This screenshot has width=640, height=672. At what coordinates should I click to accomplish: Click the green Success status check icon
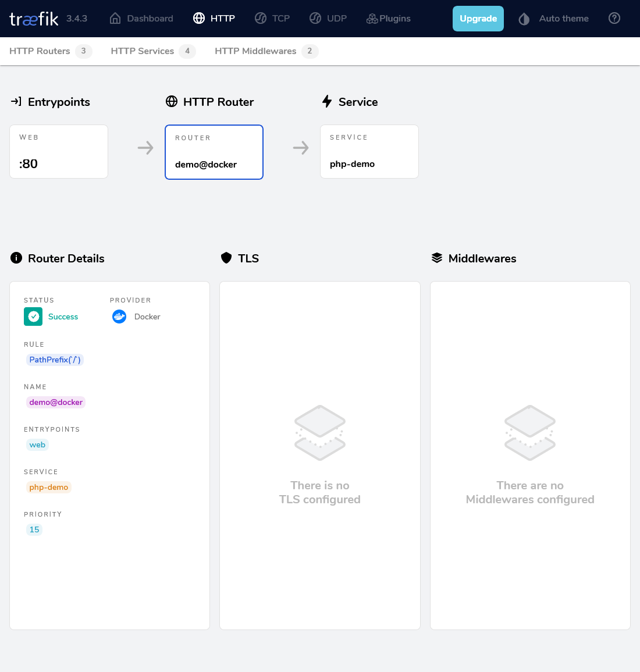[x=33, y=317]
